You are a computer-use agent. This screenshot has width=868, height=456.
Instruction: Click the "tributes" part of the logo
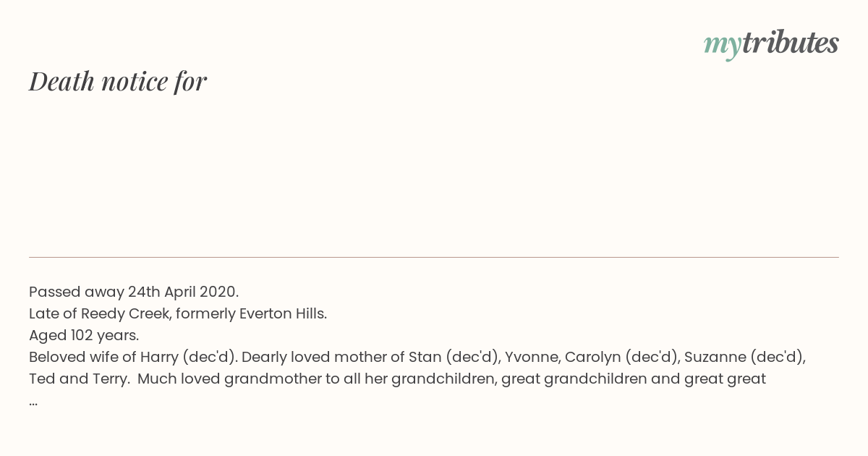point(791,43)
